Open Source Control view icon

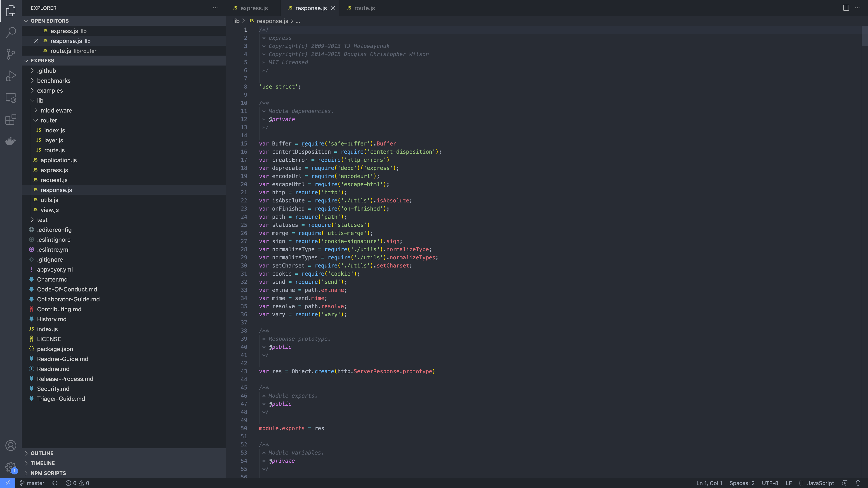click(11, 54)
